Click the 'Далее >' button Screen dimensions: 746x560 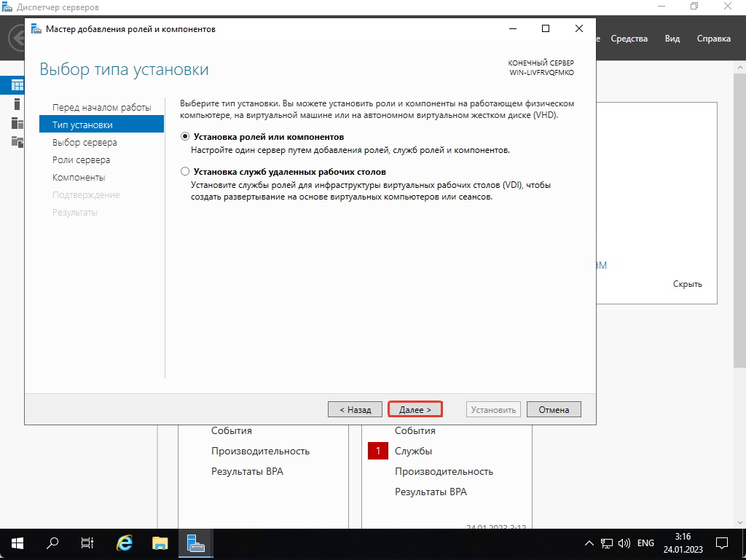coord(415,410)
